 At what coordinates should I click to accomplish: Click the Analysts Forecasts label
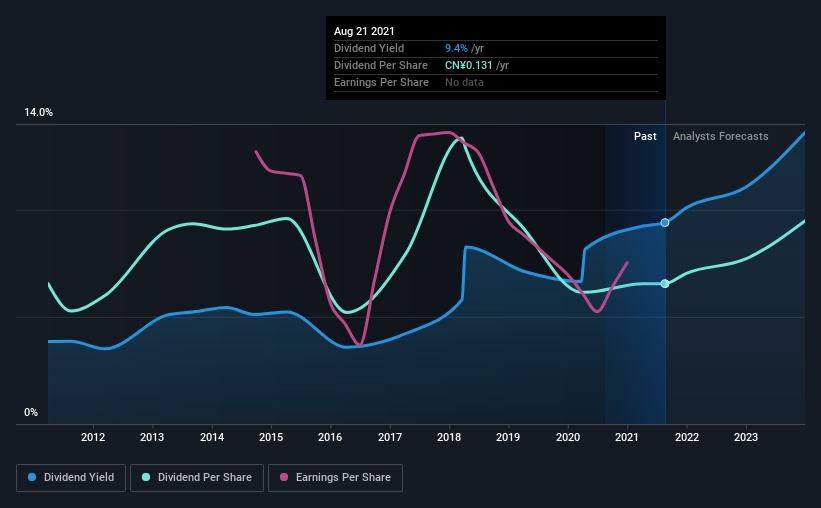[x=720, y=136]
